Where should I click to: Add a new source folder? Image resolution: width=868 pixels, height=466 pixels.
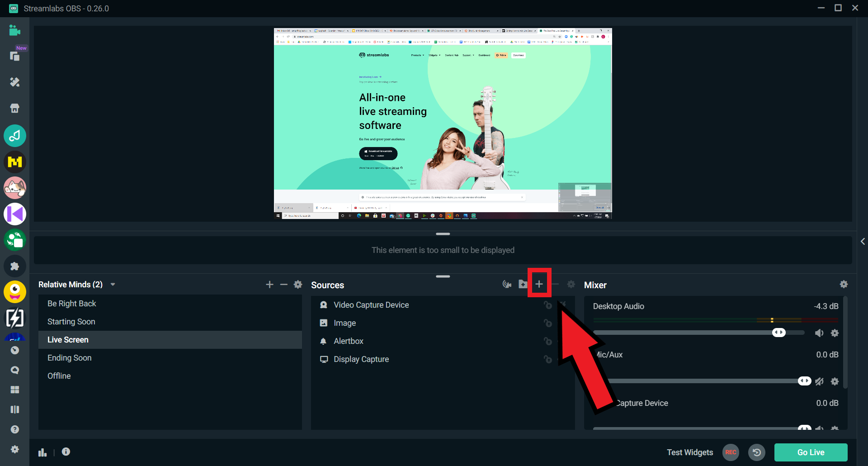point(523,284)
